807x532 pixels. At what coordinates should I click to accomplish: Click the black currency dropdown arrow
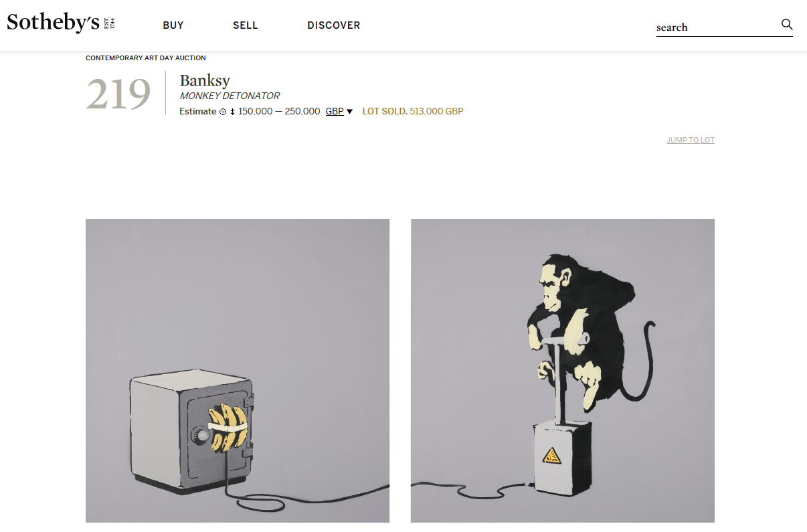pos(349,112)
